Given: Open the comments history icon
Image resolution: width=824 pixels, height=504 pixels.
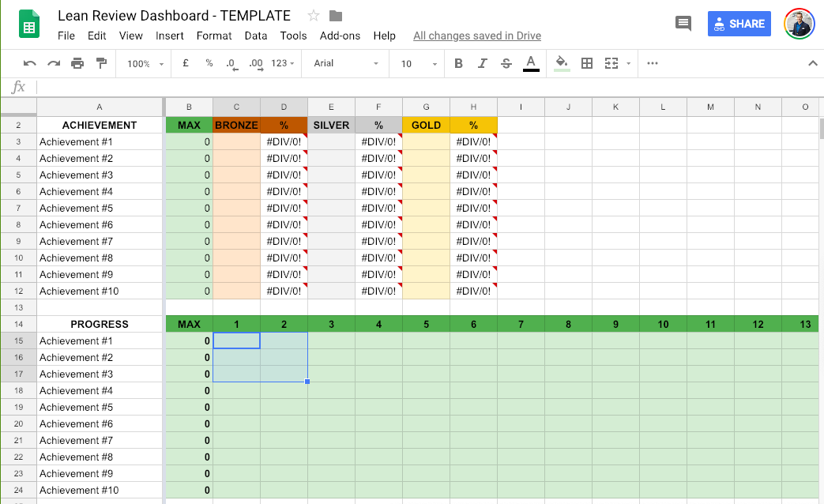Looking at the screenshot, I should pyautogui.click(x=683, y=23).
